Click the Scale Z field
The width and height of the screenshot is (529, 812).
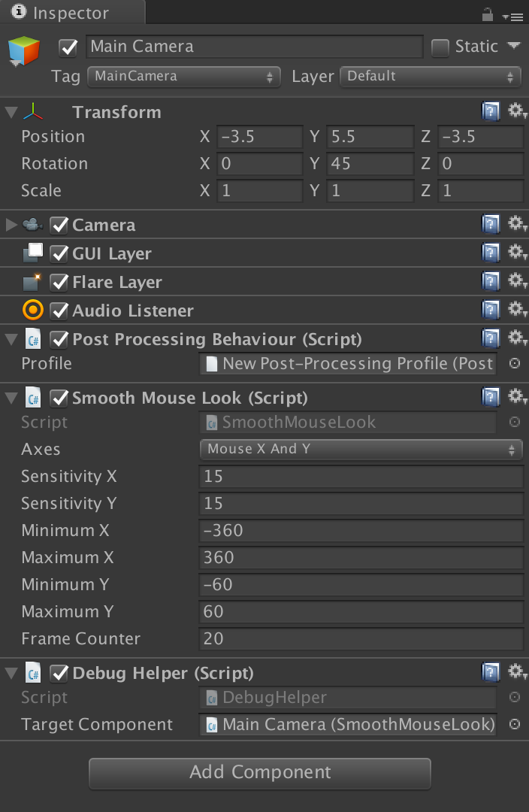(x=480, y=190)
